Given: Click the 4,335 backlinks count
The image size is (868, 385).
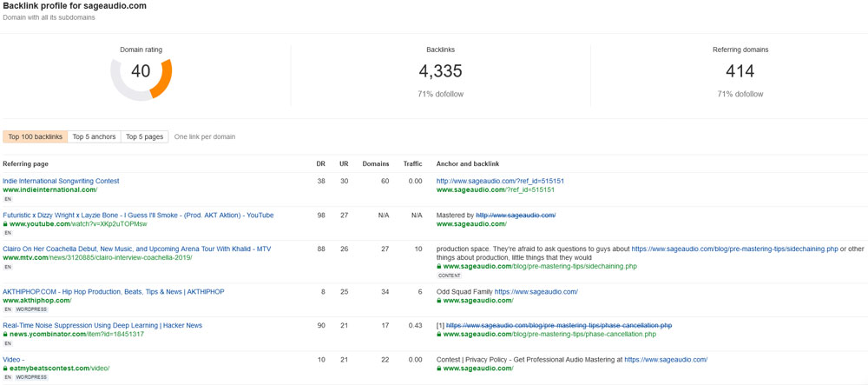Looking at the screenshot, I should coord(441,71).
